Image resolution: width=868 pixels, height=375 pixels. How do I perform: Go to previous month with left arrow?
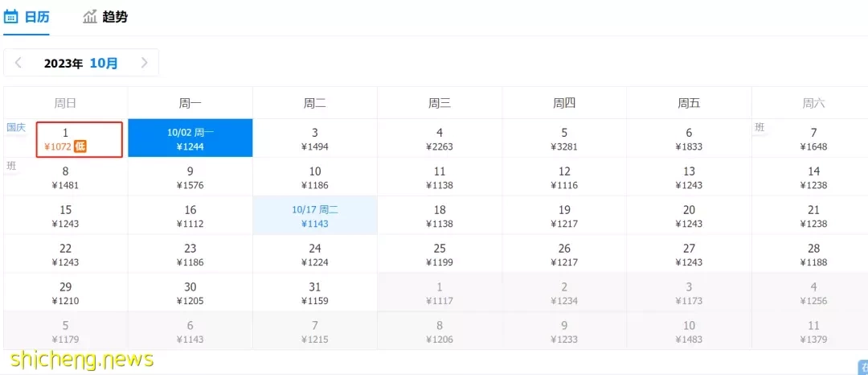click(x=18, y=63)
